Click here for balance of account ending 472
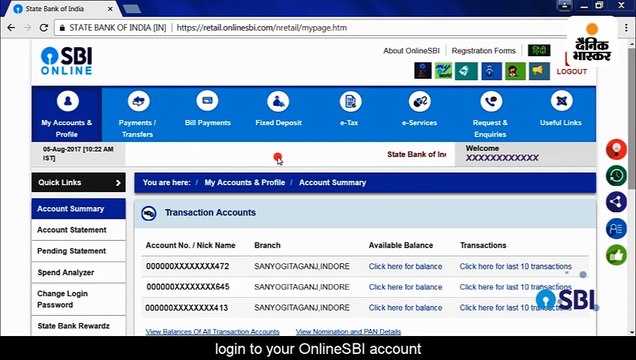 [x=405, y=266]
